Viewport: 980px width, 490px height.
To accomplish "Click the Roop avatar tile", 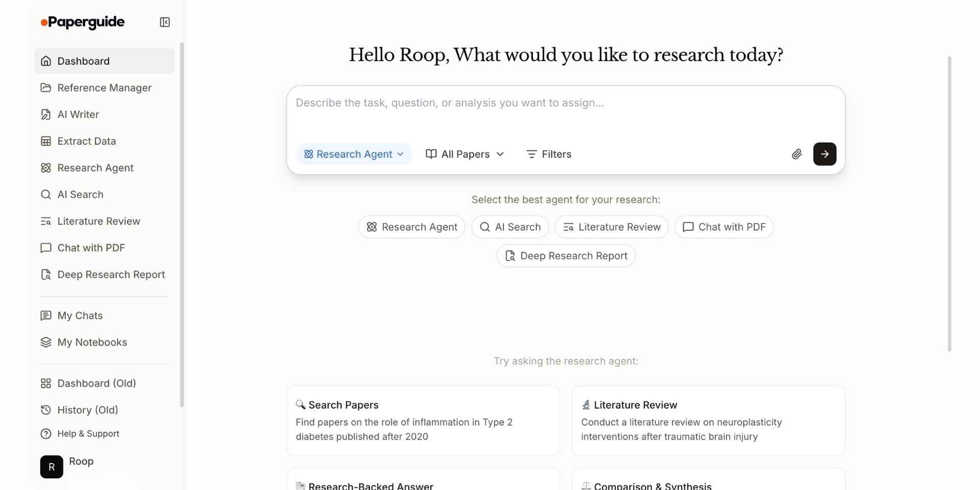I will (x=52, y=467).
